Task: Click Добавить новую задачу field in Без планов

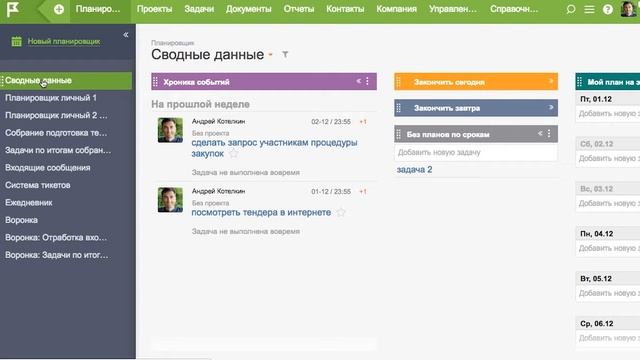Action: point(476,153)
